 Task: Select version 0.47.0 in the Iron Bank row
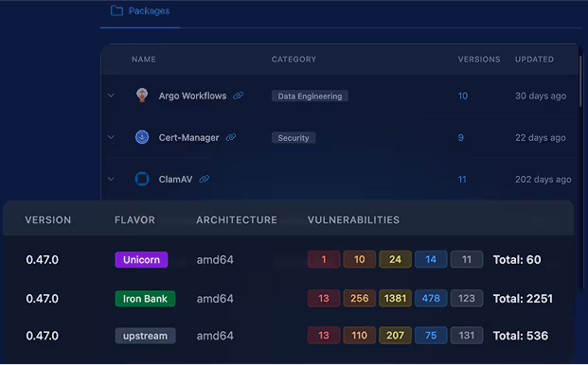pyautogui.click(x=42, y=299)
